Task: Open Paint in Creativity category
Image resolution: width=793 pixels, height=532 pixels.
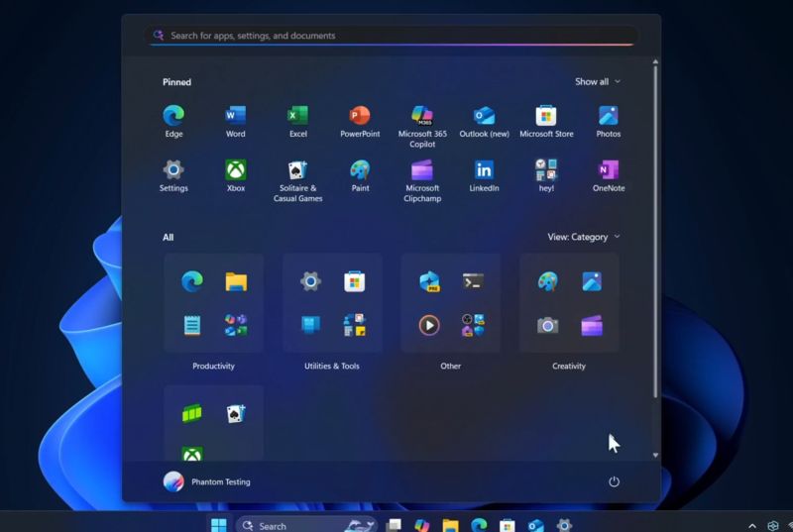Action: 547,281
